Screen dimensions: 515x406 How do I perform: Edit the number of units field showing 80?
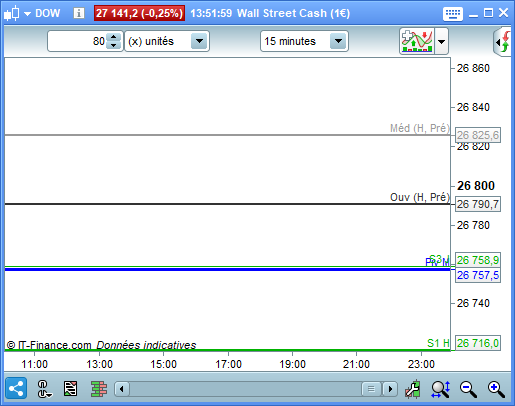pos(77,41)
